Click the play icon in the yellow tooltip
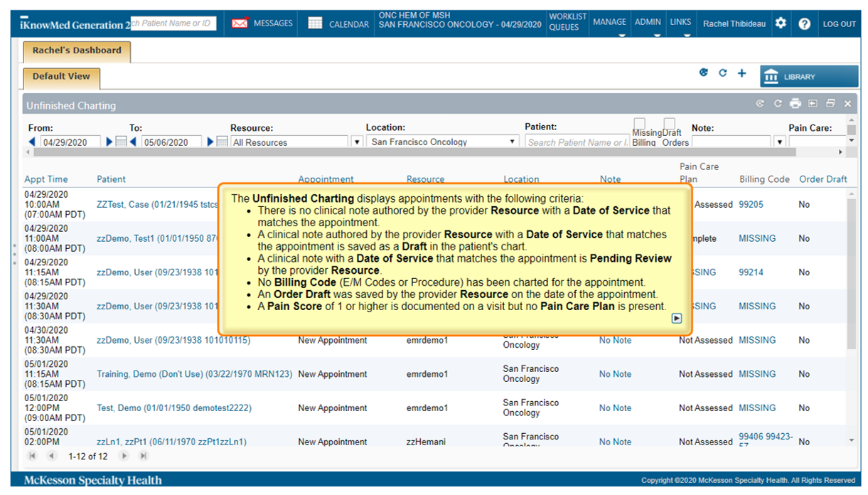868x495 pixels. (x=676, y=319)
